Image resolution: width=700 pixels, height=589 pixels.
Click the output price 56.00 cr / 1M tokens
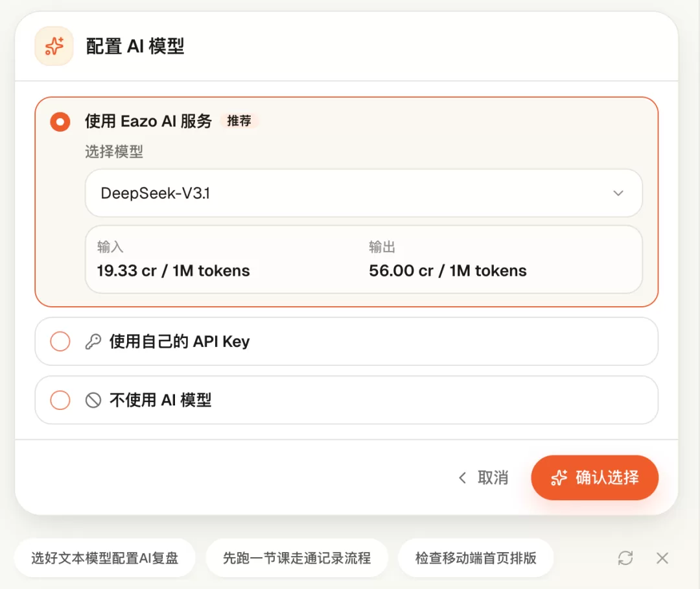coord(448,270)
